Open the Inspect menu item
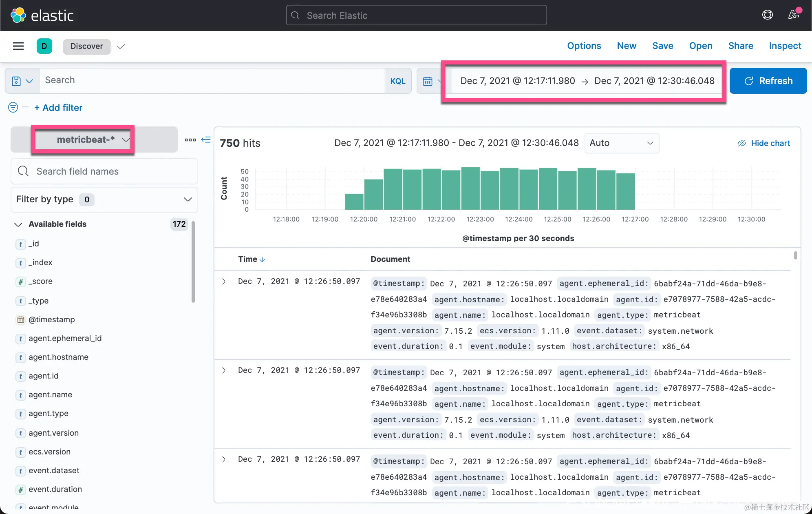Viewport: 812px width, 514px height. point(784,46)
